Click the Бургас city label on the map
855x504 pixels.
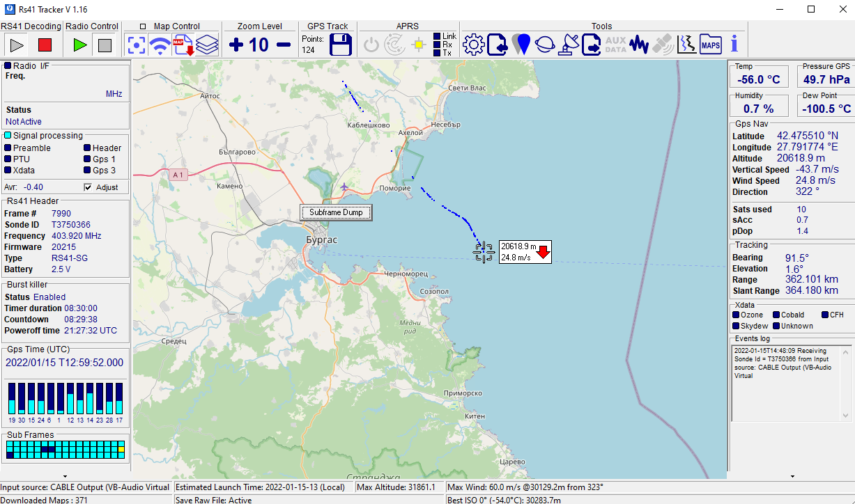click(321, 239)
